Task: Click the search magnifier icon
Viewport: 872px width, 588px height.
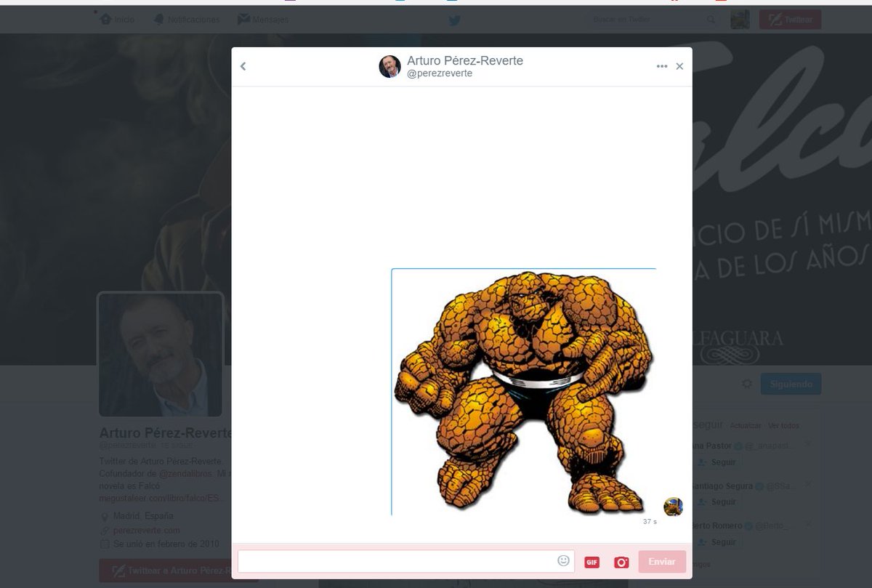Action: [x=711, y=20]
